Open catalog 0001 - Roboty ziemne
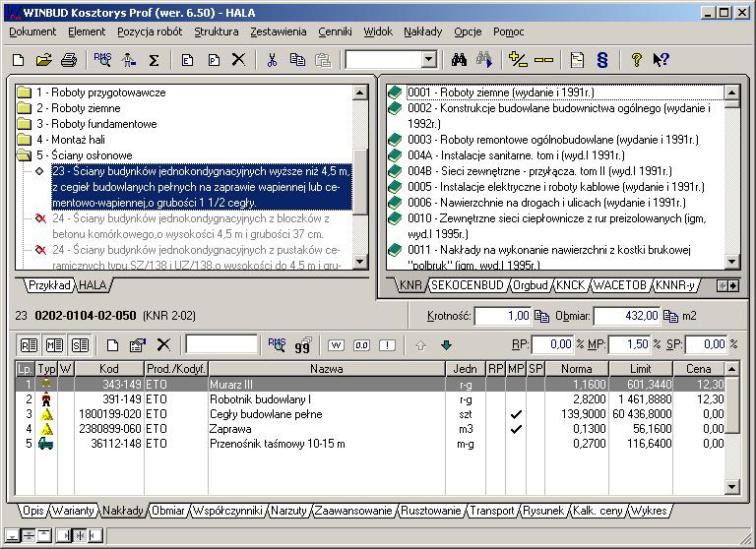 coord(500,92)
